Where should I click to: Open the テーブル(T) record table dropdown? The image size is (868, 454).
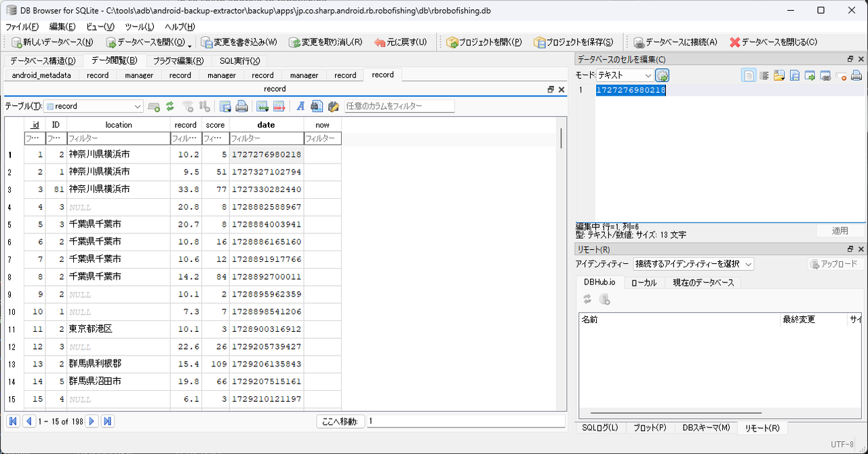(x=94, y=106)
